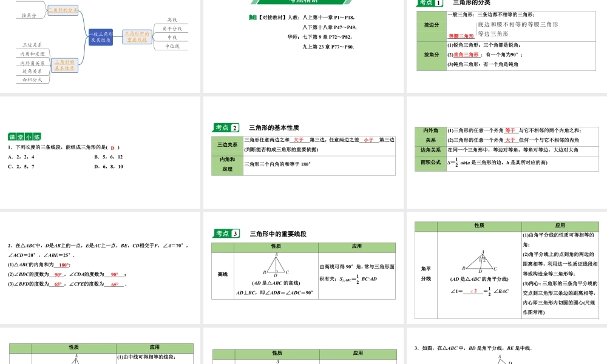Open the underlined 直角三角形 link
Image resolution: width=607 pixels, height=364 pixels.
466,54
